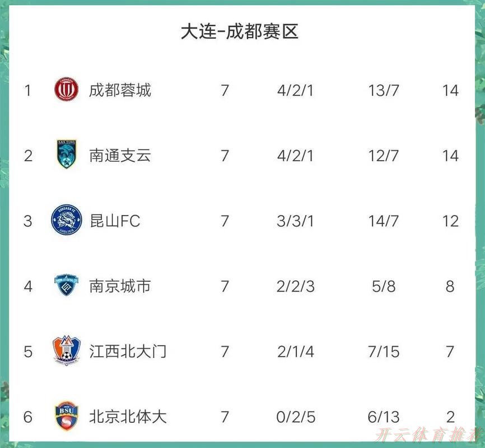Click the Nanjing City club logo
485x448 pixels.
point(67,286)
